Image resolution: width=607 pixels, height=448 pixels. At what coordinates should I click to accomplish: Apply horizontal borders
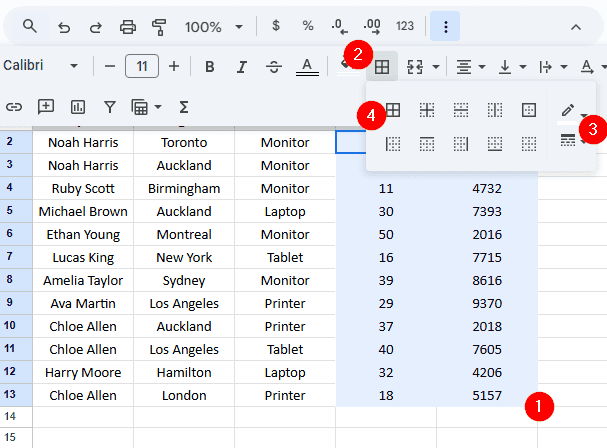coord(461,110)
